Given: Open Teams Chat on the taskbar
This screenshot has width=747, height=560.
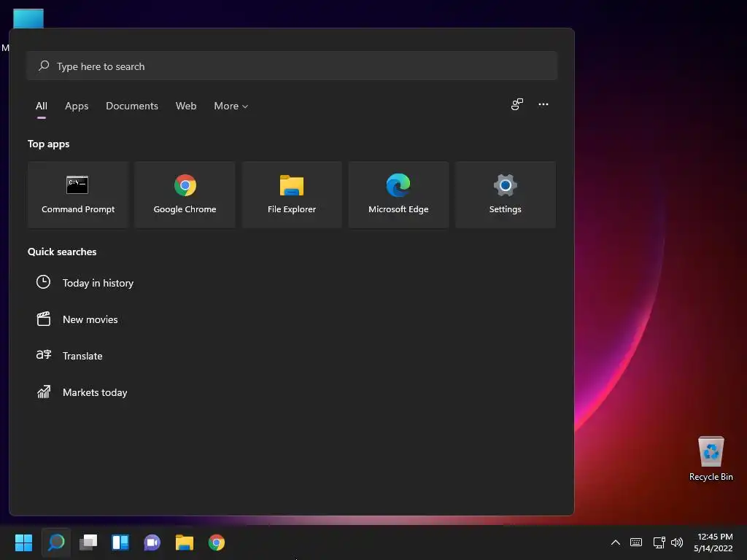Looking at the screenshot, I should [152, 542].
